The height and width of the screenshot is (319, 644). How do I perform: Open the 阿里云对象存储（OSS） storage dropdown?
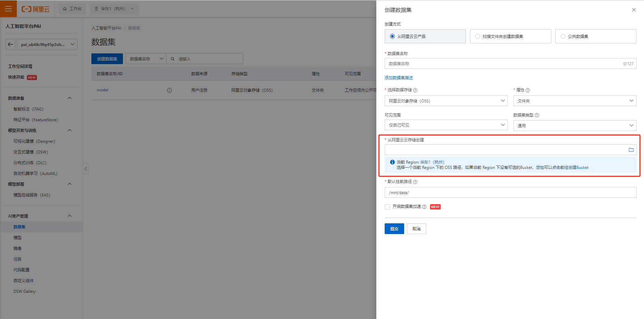[446, 101]
